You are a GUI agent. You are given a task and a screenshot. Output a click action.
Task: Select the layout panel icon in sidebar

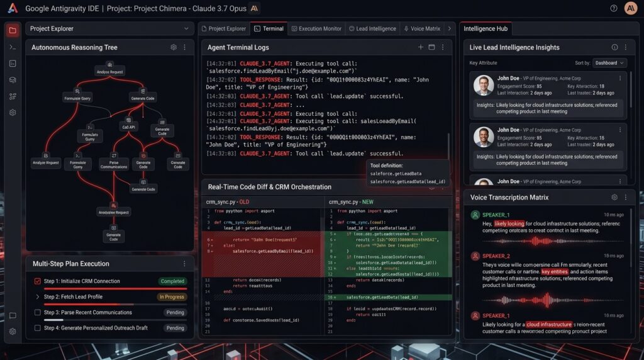pyautogui.click(x=13, y=64)
